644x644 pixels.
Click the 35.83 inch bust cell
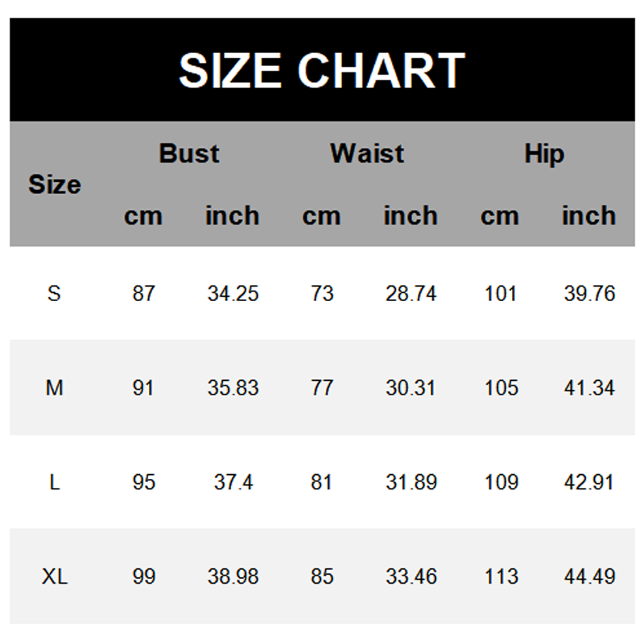(233, 388)
